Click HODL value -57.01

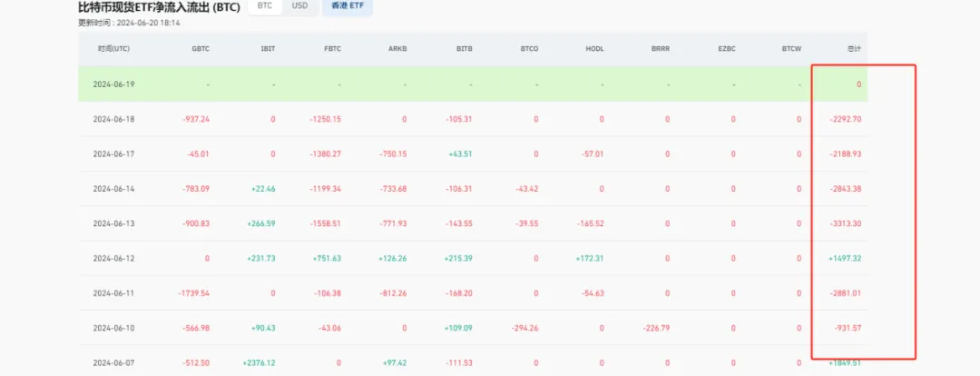(x=593, y=153)
